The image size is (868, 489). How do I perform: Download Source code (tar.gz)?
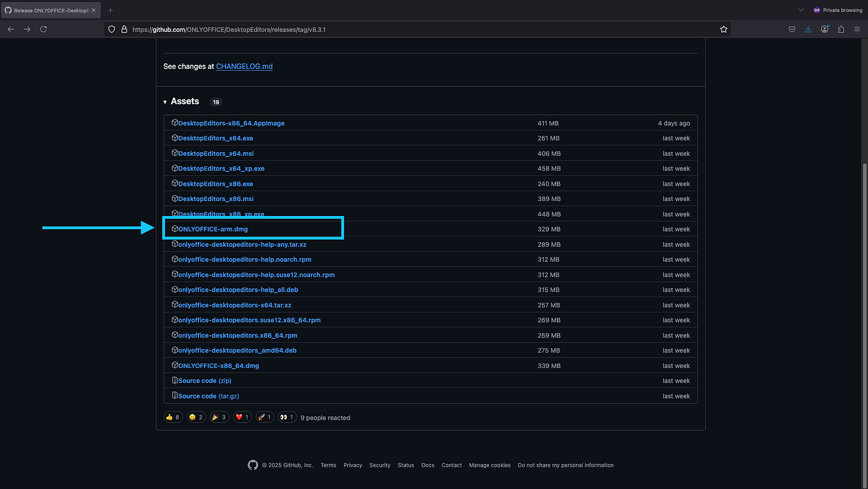click(208, 396)
